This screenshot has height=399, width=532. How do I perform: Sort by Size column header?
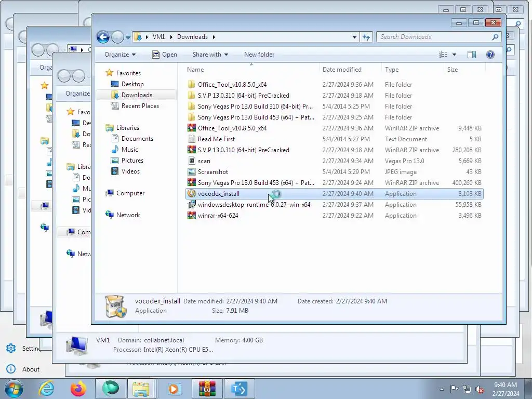[x=453, y=70]
